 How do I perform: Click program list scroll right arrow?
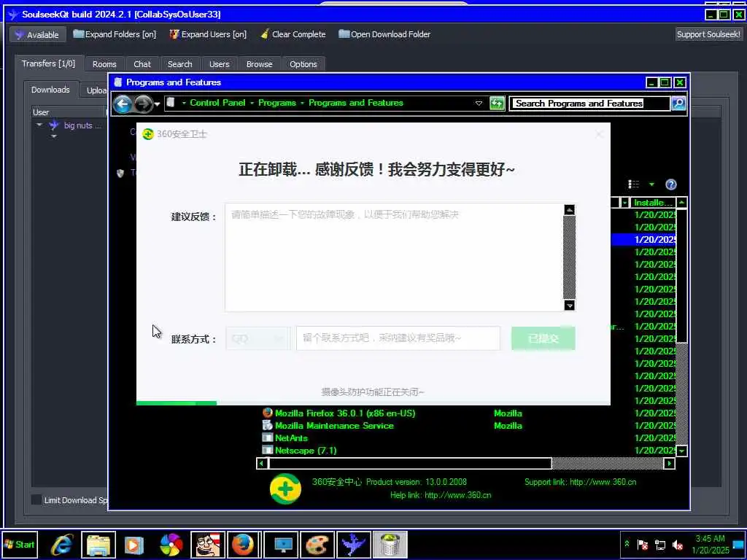pyautogui.click(x=670, y=463)
